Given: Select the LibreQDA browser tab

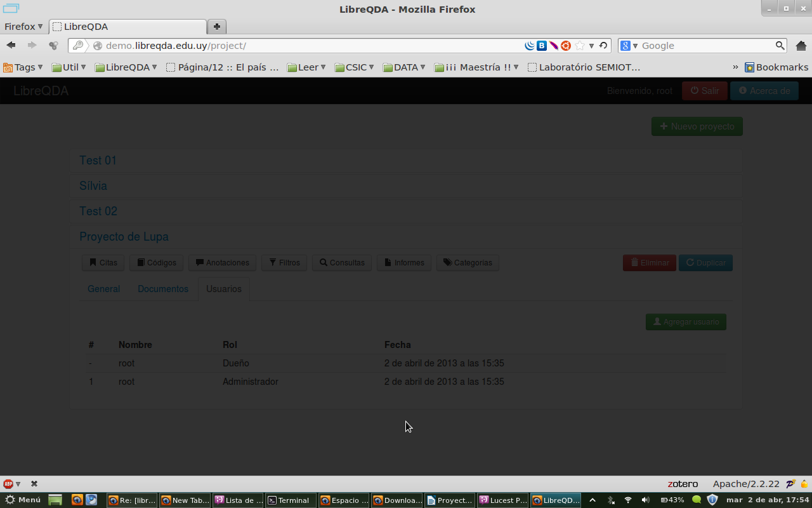Looking at the screenshot, I should coord(128,27).
